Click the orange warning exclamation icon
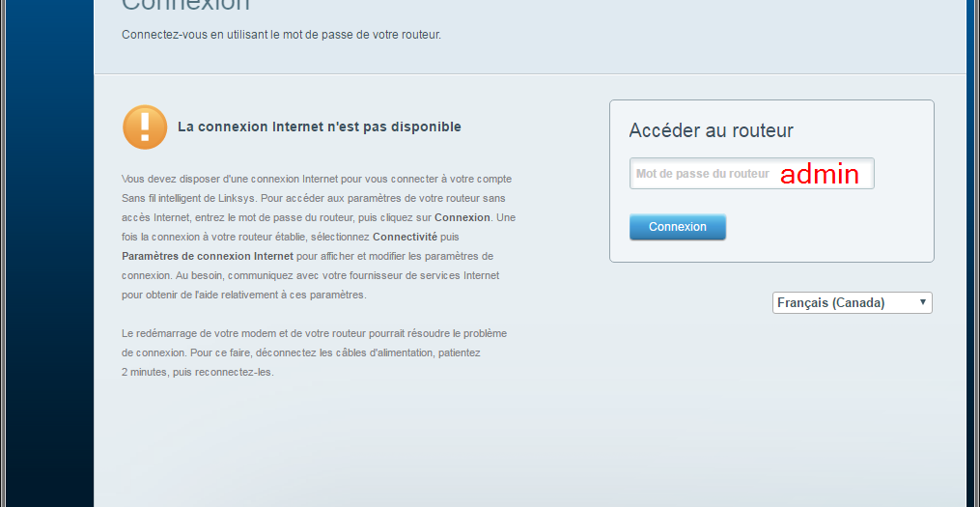Image resolution: width=980 pixels, height=507 pixels. pos(145,127)
